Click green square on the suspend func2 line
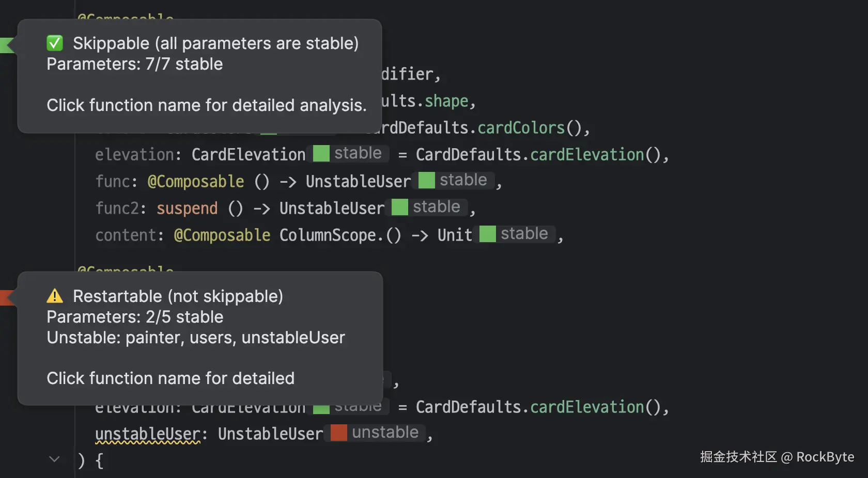 click(400, 208)
